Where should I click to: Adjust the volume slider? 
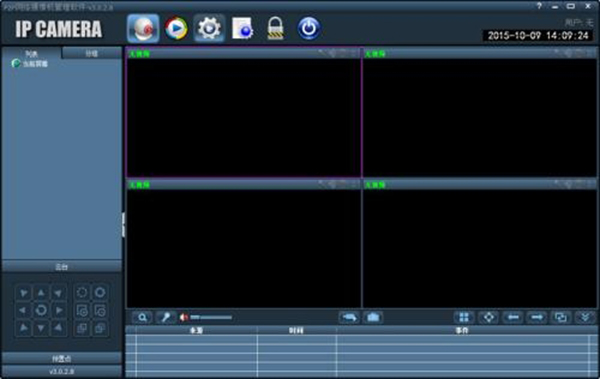pos(211,317)
